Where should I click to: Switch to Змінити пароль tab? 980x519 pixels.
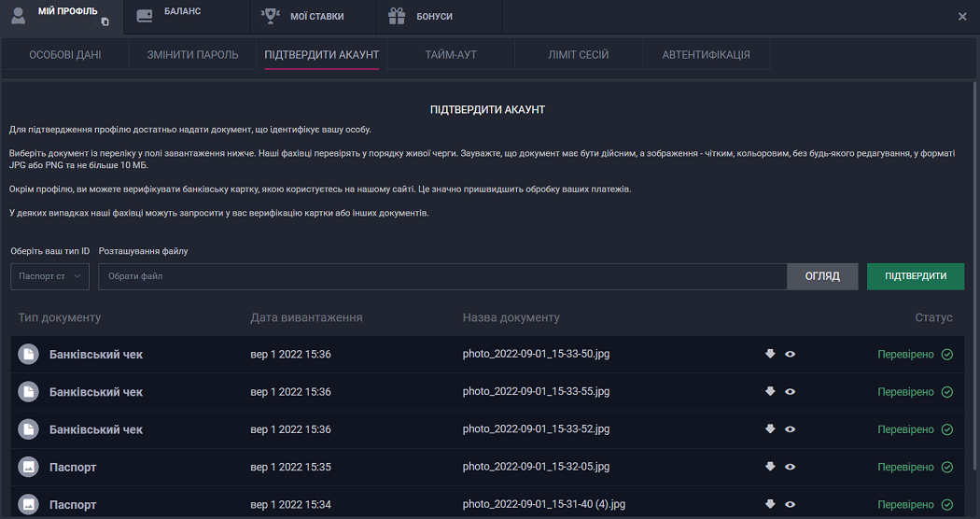point(192,55)
